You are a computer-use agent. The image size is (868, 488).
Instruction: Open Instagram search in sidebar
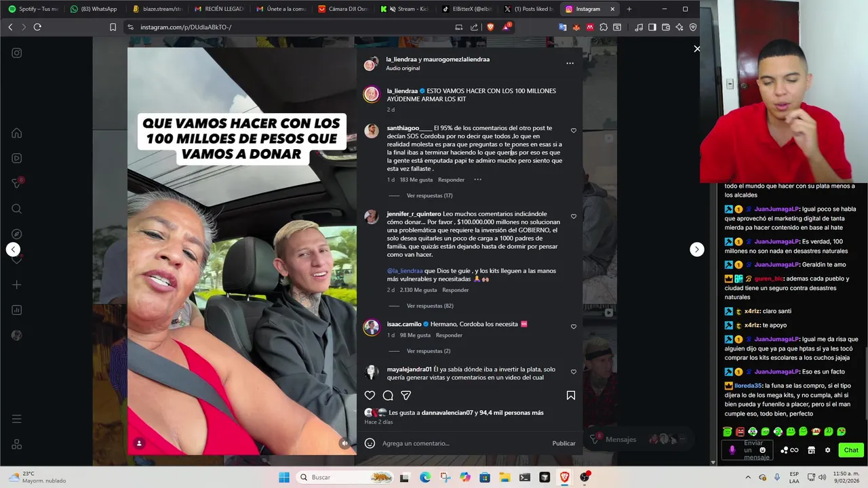coord(17,209)
